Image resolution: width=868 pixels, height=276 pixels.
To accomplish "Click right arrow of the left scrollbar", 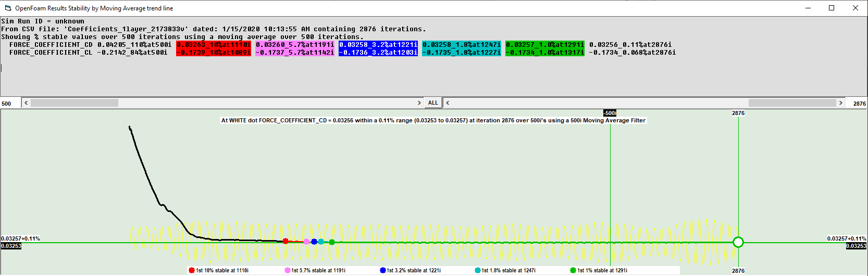I will [419, 103].
